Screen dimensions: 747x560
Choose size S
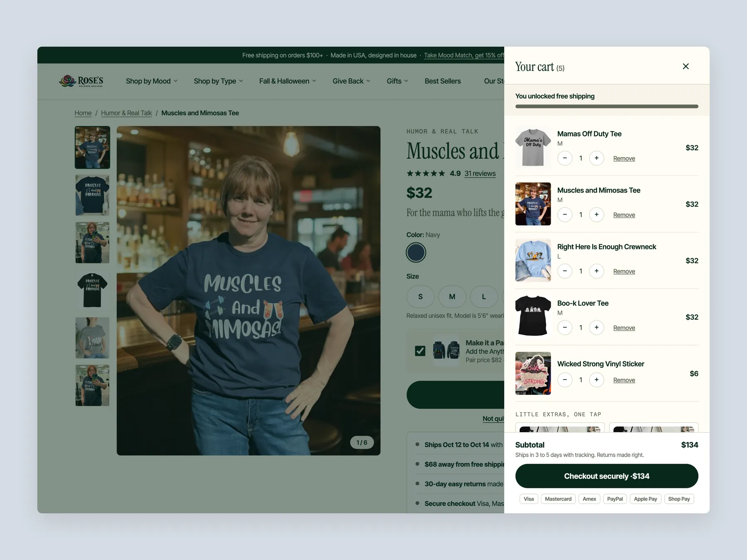point(420,297)
